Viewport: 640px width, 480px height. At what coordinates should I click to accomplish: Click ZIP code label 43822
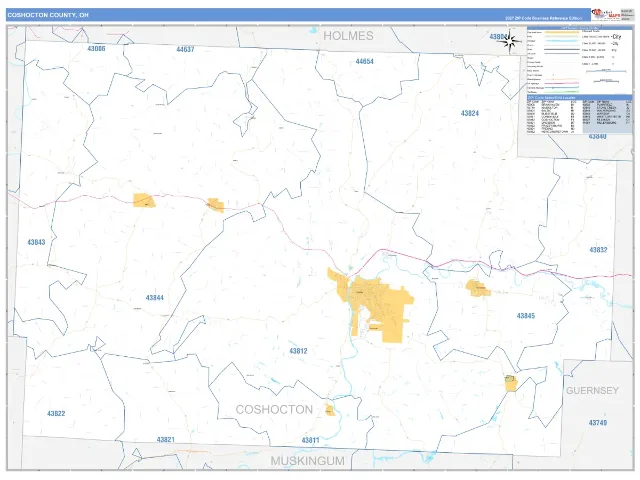click(x=56, y=413)
